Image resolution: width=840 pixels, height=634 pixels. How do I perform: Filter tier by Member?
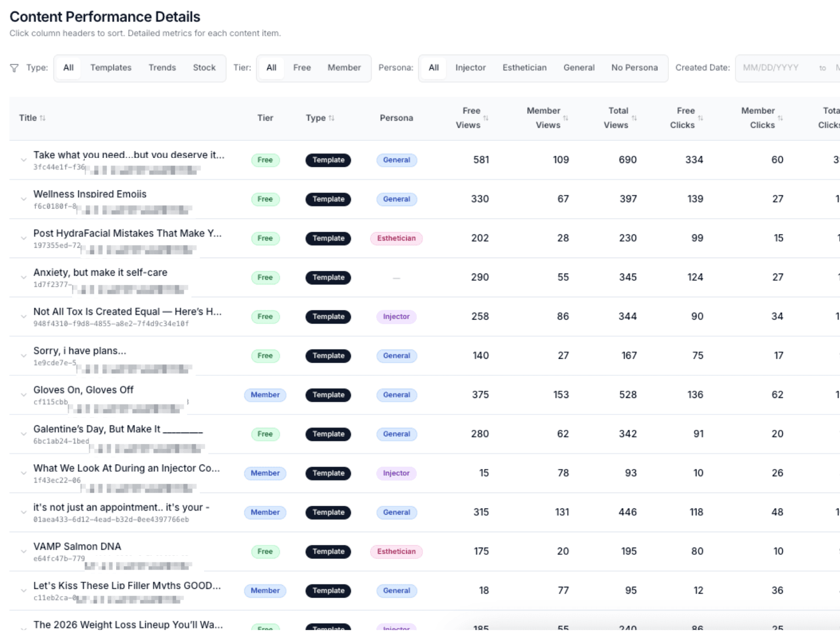[x=344, y=68]
